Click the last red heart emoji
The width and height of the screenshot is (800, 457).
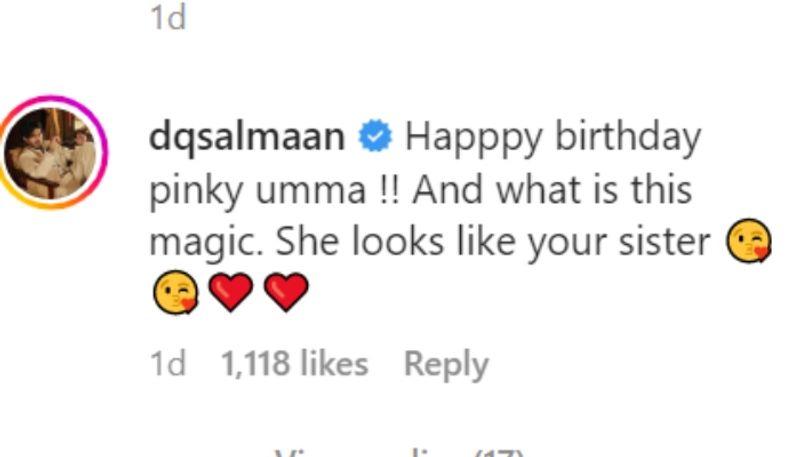pos(286,294)
